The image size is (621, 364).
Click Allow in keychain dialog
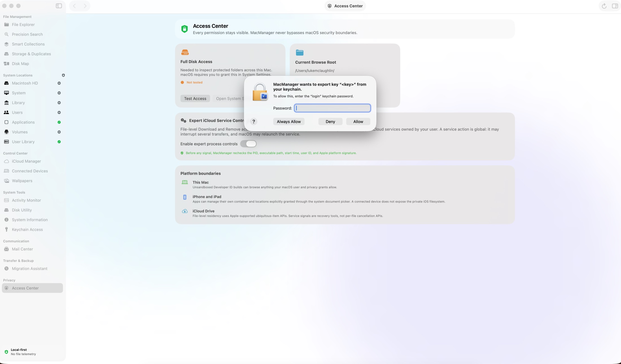(x=358, y=122)
